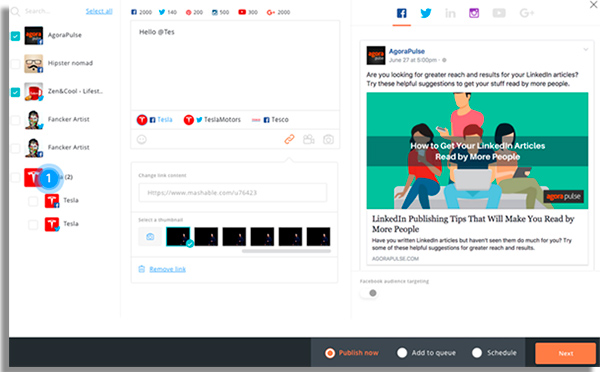Pick the Tesco Facebook mention suggestion

[270, 120]
